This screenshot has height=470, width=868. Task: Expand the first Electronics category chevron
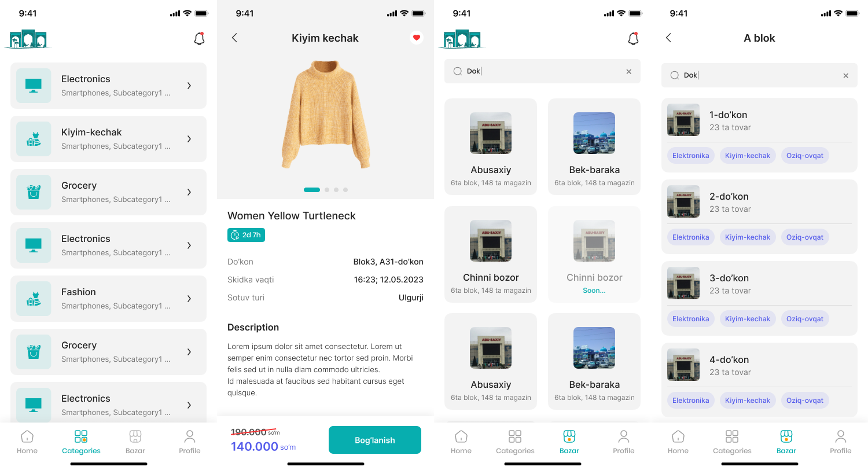(x=189, y=86)
